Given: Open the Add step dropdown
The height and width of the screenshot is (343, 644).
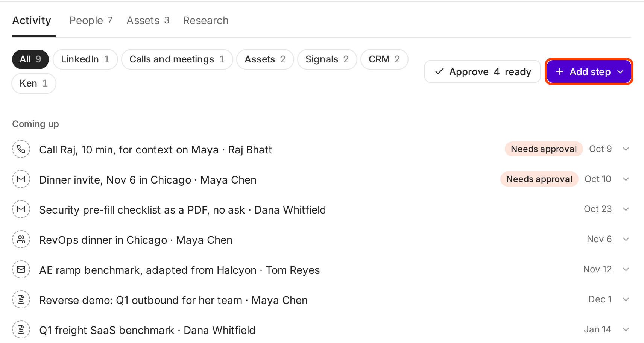Looking at the screenshot, I should [589, 71].
